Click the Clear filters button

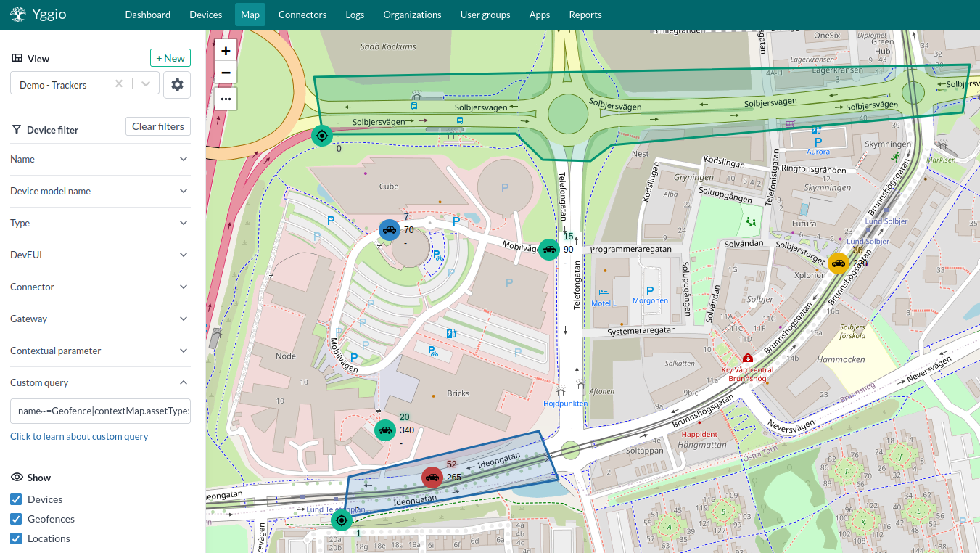(157, 126)
